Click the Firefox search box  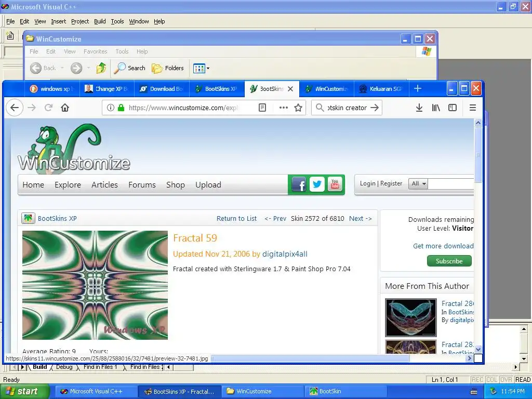point(346,108)
